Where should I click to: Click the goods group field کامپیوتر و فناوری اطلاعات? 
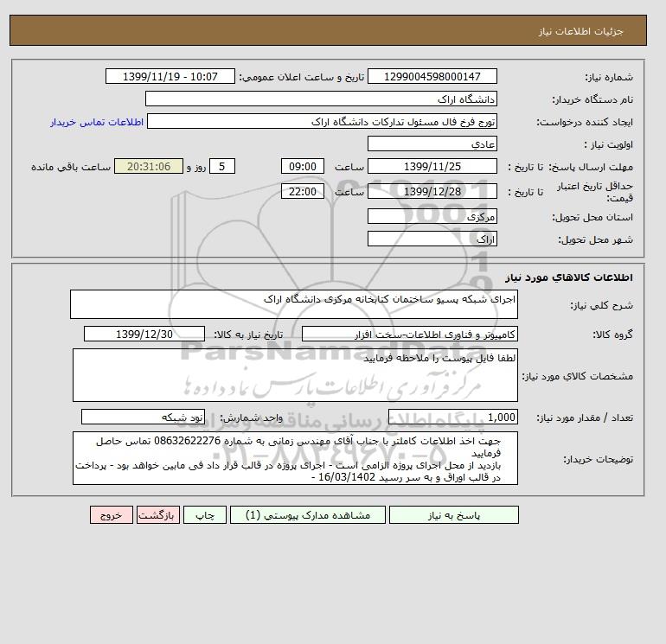click(409, 334)
